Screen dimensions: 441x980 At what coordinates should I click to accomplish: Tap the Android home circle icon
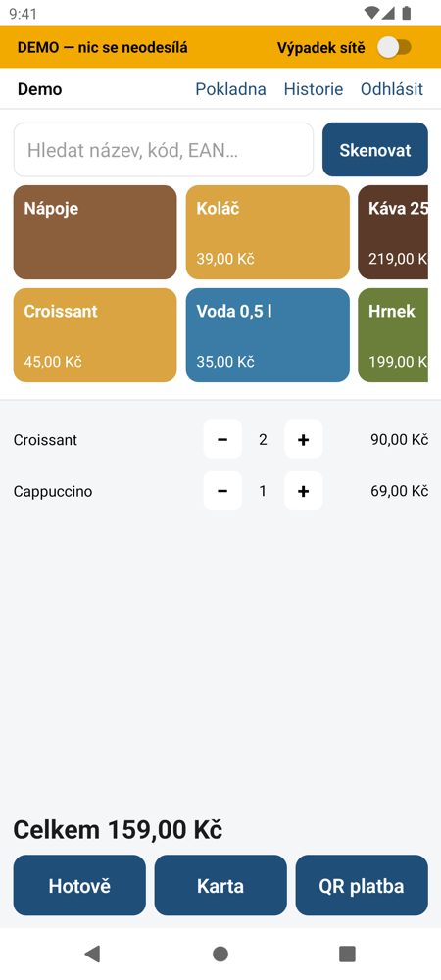[220, 954]
